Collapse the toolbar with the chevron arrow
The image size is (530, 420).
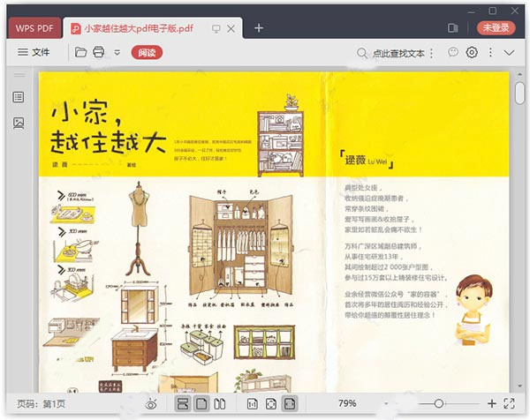click(509, 53)
